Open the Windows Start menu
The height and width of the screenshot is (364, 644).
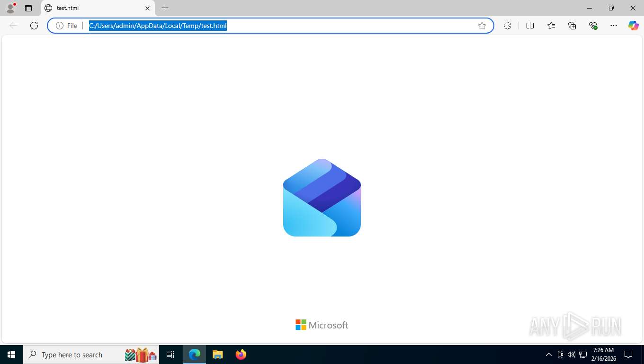pos(11,355)
